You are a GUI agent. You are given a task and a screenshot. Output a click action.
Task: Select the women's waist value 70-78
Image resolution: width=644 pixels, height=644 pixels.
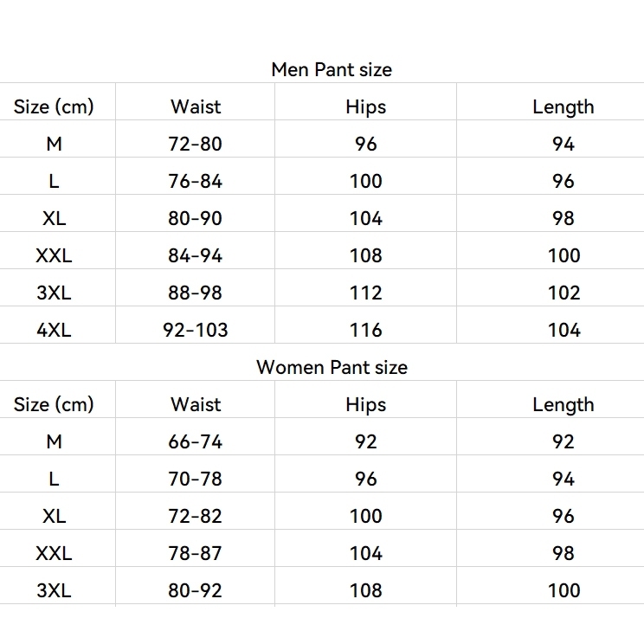pos(196,479)
